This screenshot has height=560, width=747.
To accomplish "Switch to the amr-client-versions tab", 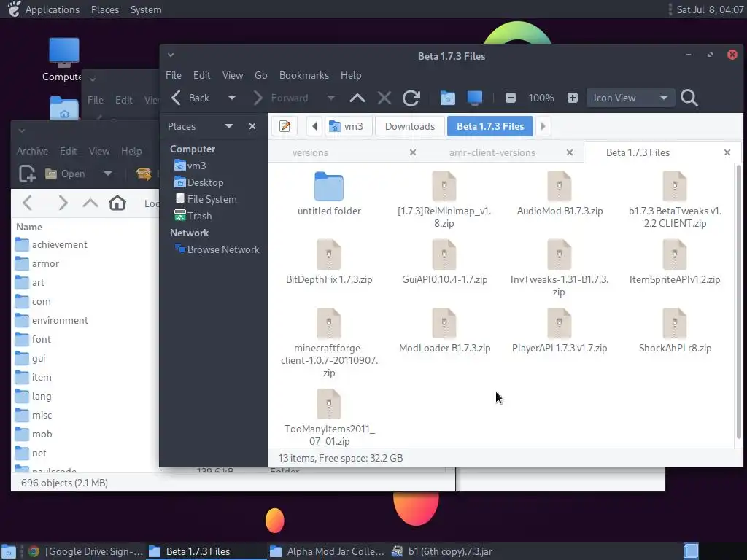I will point(492,153).
